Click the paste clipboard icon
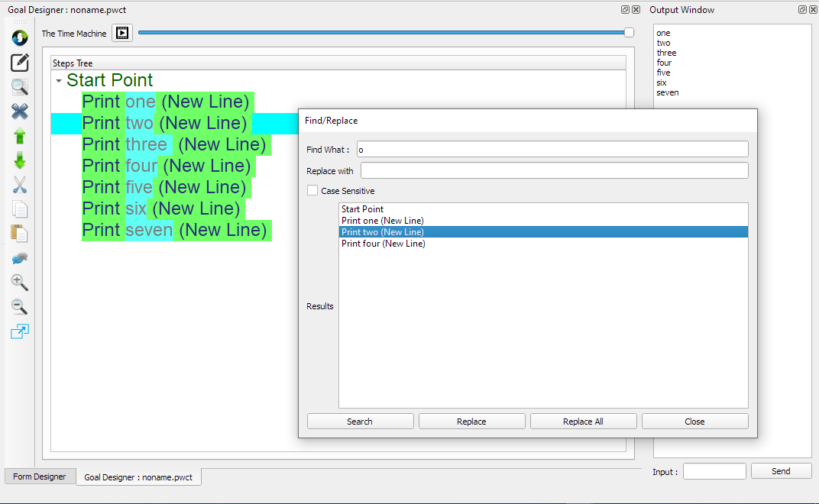The height and width of the screenshot is (504, 819). pos(20,234)
